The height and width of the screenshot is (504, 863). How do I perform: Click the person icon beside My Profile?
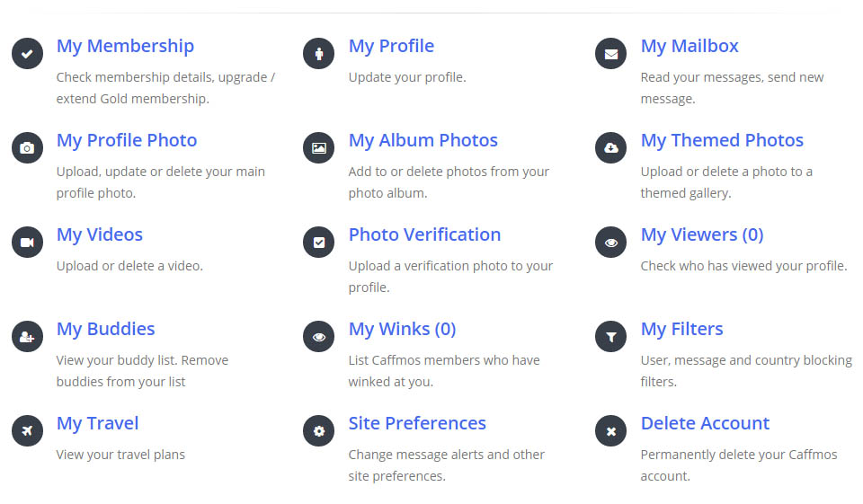click(x=318, y=54)
